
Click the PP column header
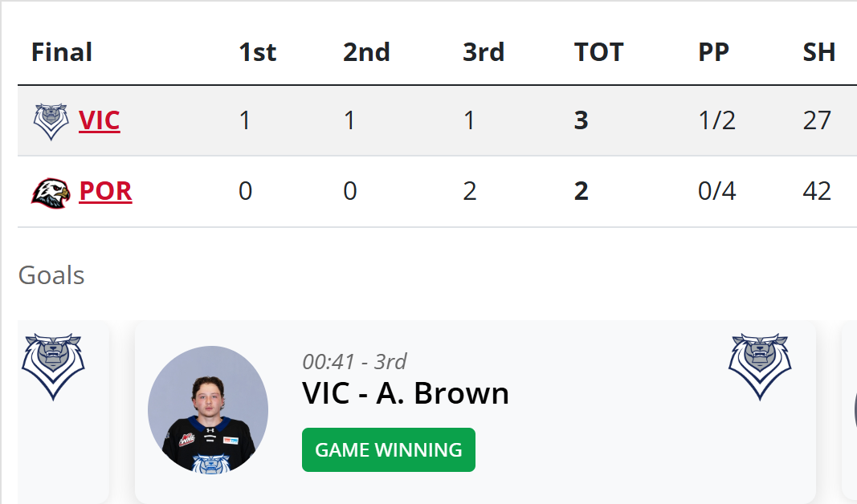point(713,53)
